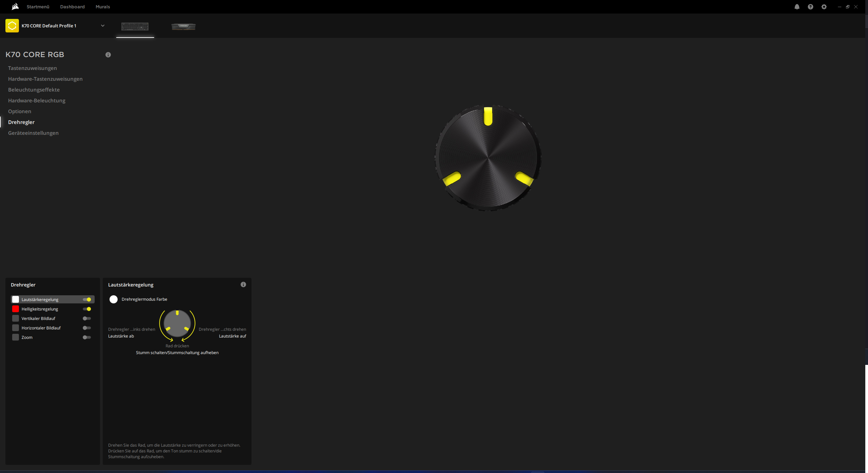868x473 pixels.
Task: Switch to the second connected device tab
Action: [184, 27]
